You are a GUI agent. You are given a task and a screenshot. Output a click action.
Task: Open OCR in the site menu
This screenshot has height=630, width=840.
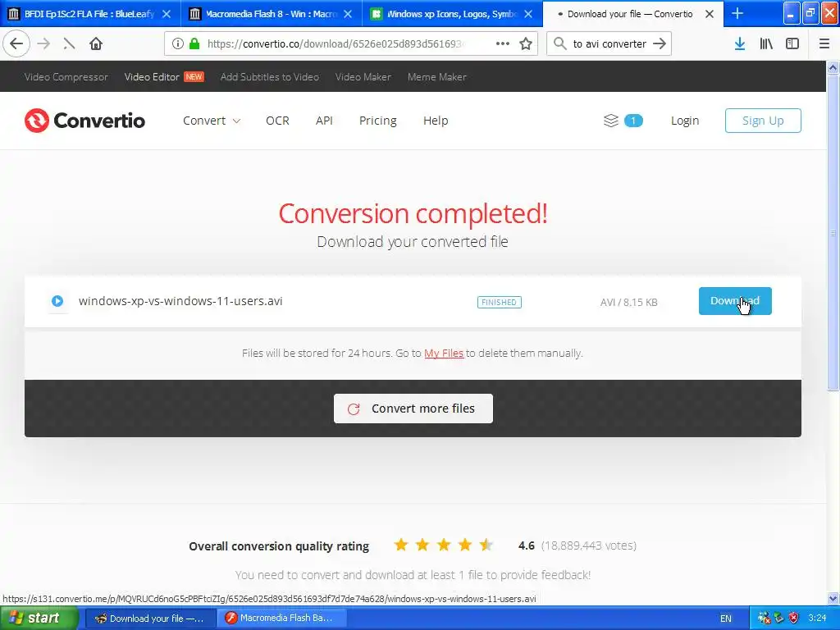click(277, 121)
